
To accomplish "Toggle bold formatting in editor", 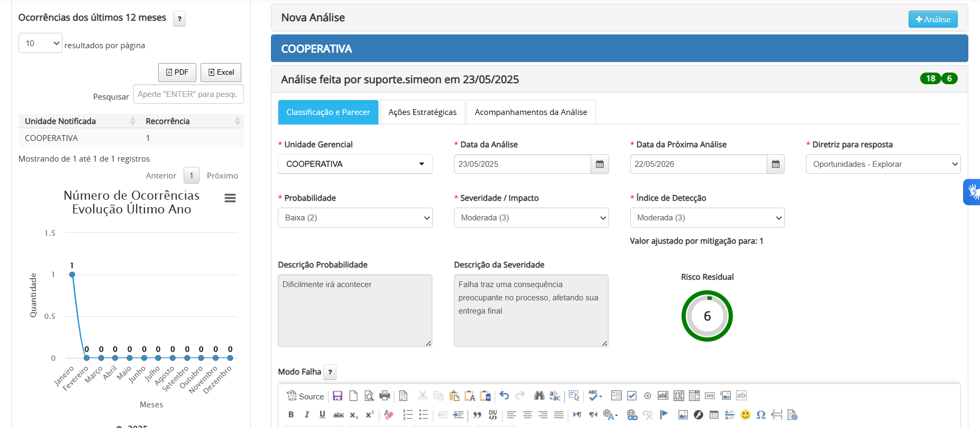I will pyautogui.click(x=291, y=415).
